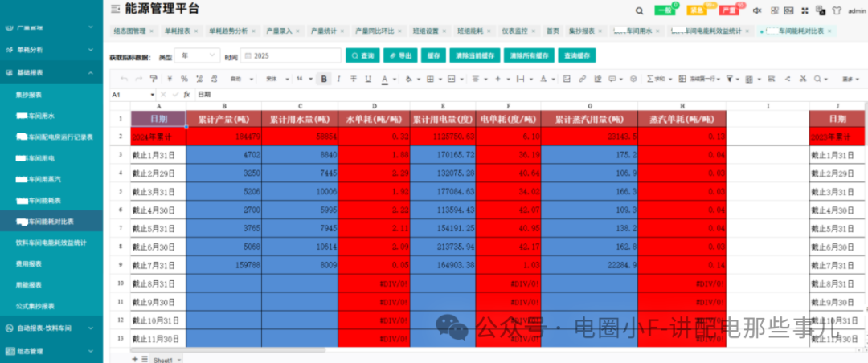Apply currency ¥ number format
868x363 pixels.
170,80
